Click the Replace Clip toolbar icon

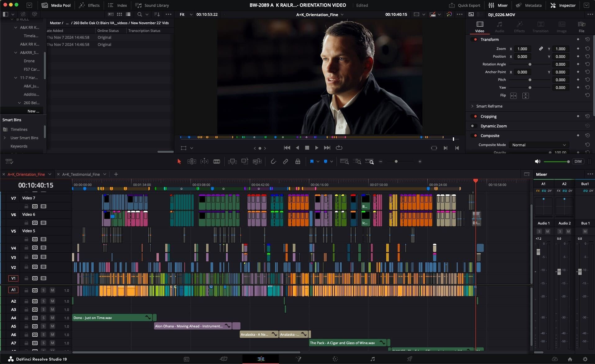click(x=257, y=162)
